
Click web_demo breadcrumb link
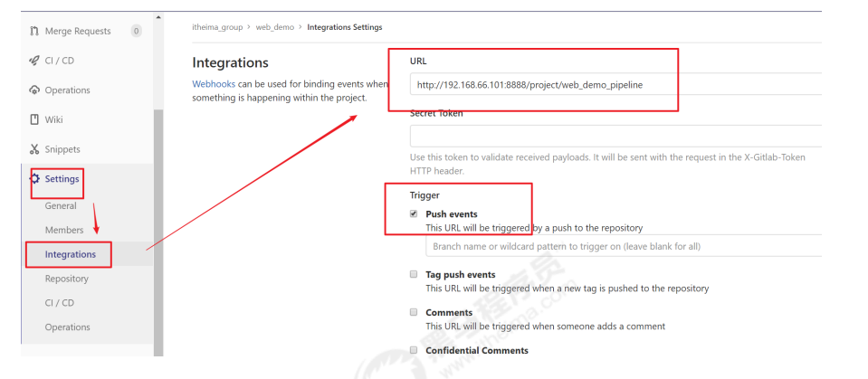click(274, 26)
